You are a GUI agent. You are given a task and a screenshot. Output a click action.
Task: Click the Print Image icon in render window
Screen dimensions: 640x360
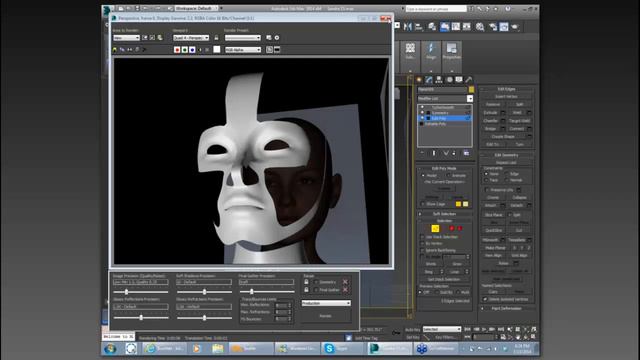138,49
